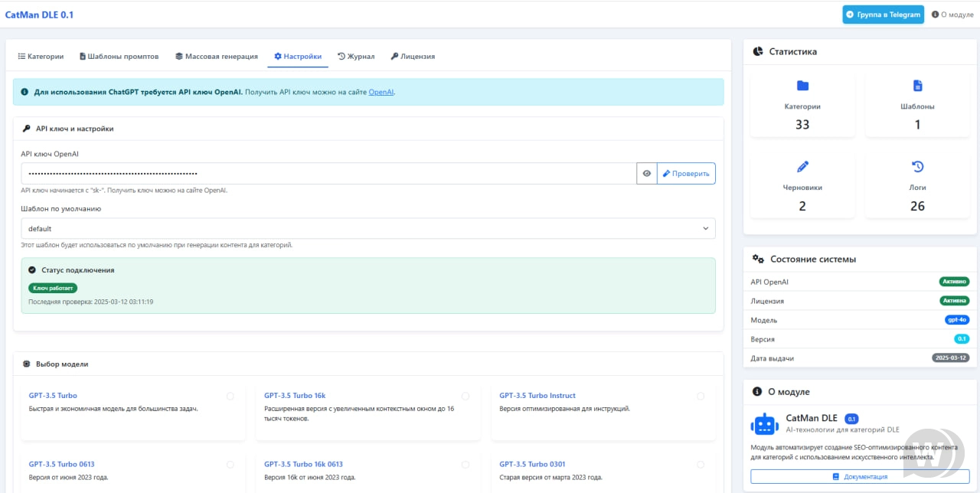Open the Шаблоны промптов tab
This screenshot has height=493, width=980.
point(119,57)
